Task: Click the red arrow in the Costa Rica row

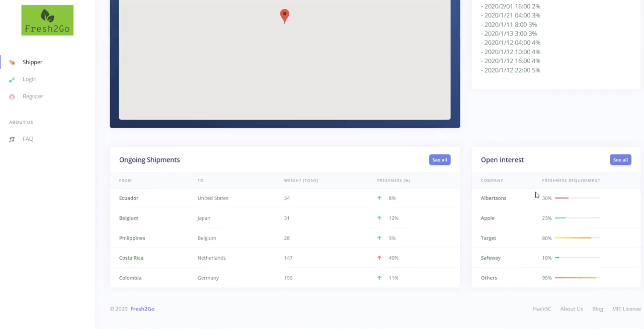Action: [x=379, y=258]
